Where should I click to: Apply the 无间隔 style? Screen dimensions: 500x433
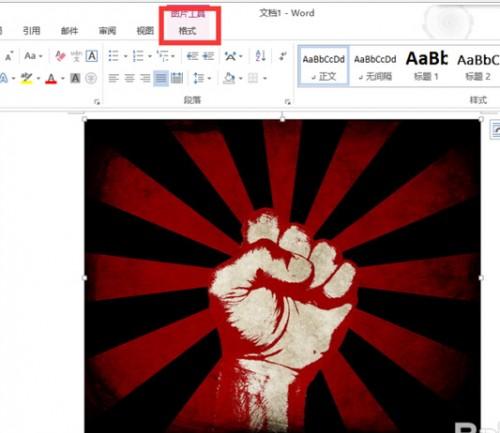(375, 67)
